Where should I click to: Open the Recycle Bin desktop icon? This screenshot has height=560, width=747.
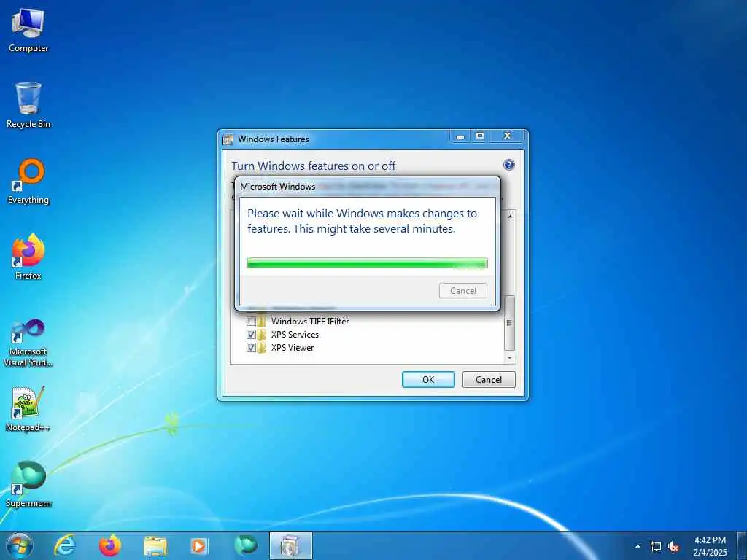click(28, 106)
